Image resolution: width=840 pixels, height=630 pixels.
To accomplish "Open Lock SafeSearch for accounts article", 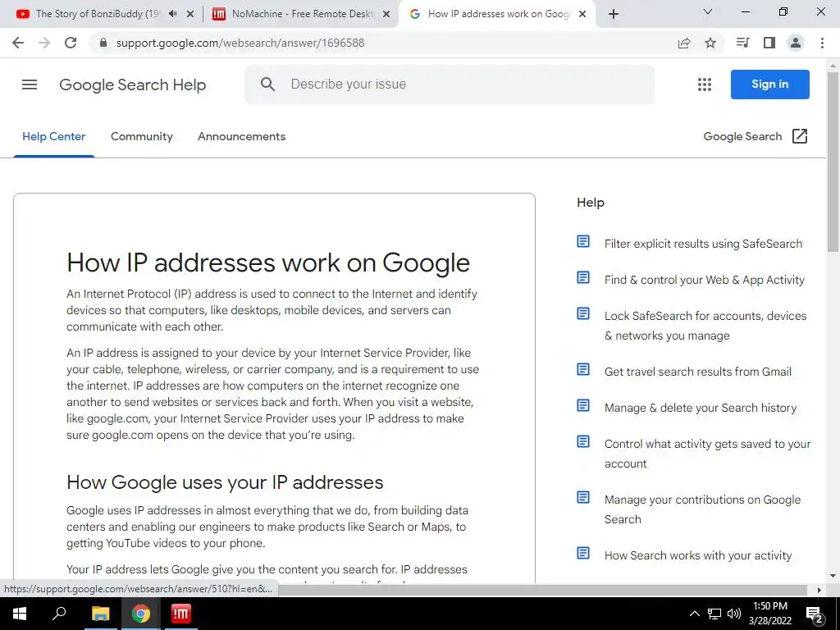I will pyautogui.click(x=705, y=326).
